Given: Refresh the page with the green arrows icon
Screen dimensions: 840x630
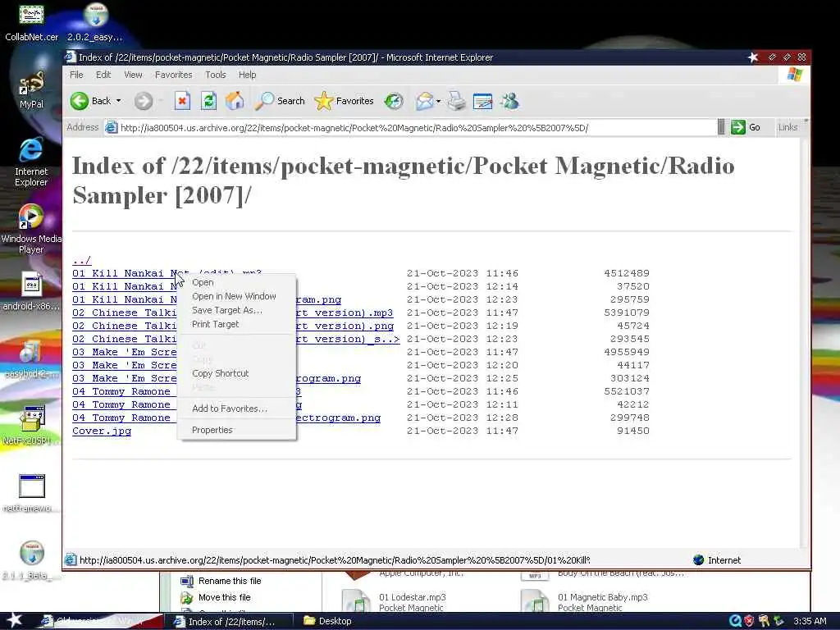Looking at the screenshot, I should 208,101.
